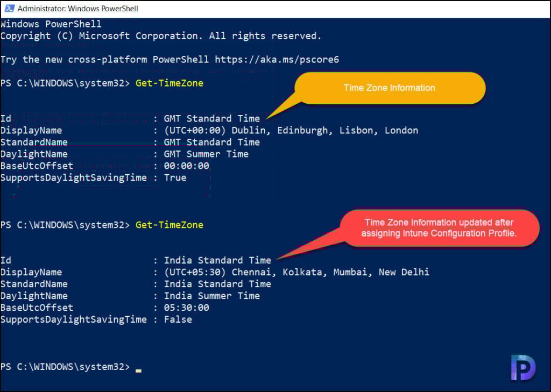551x392 pixels.
Task: Click the 'Windows PowerShell' banner line
Action: [x=51, y=24]
